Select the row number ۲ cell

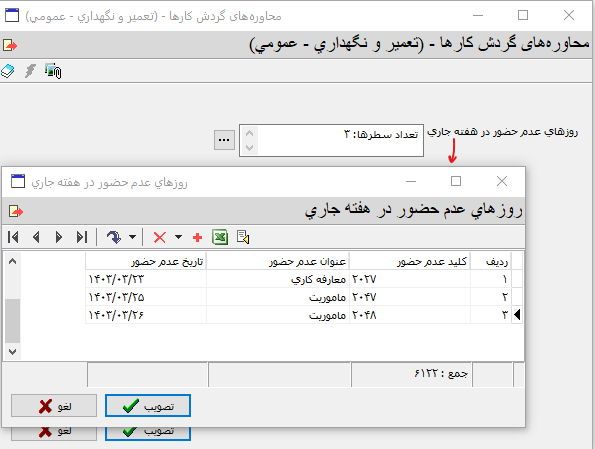[x=491, y=297]
